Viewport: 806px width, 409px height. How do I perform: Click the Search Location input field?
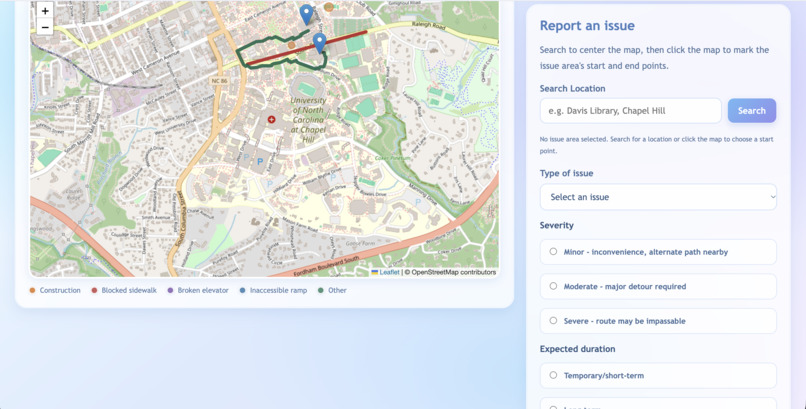point(631,110)
